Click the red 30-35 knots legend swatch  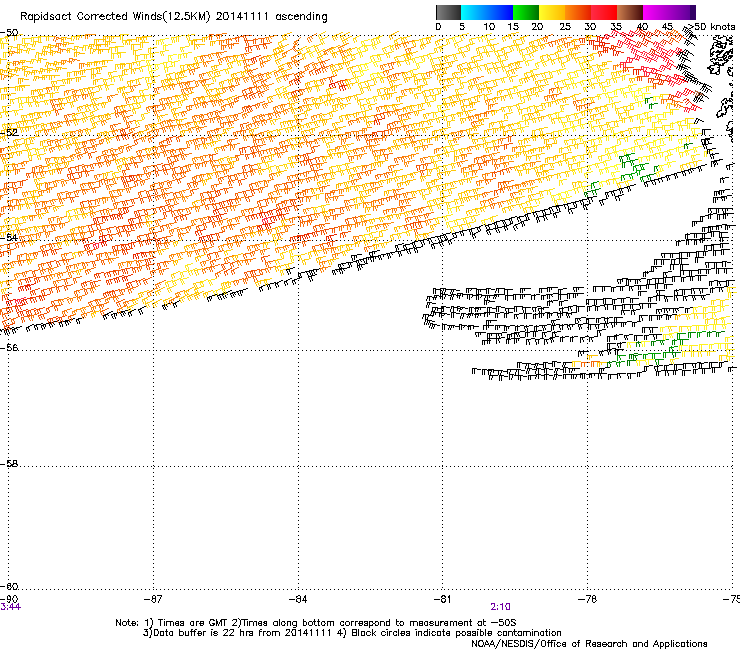click(x=604, y=12)
